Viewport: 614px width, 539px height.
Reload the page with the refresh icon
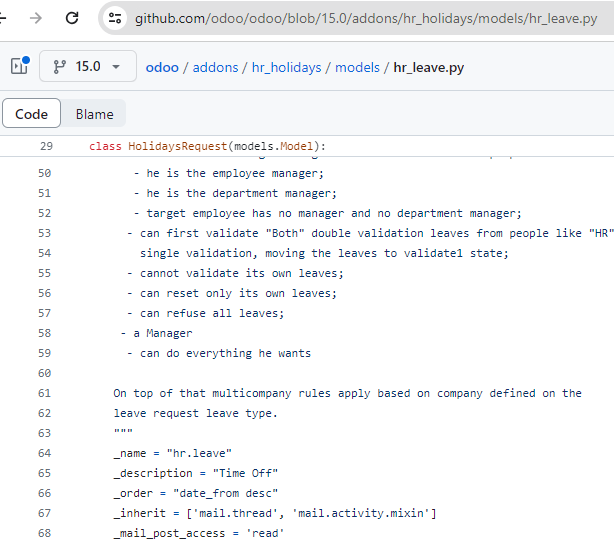click(72, 18)
